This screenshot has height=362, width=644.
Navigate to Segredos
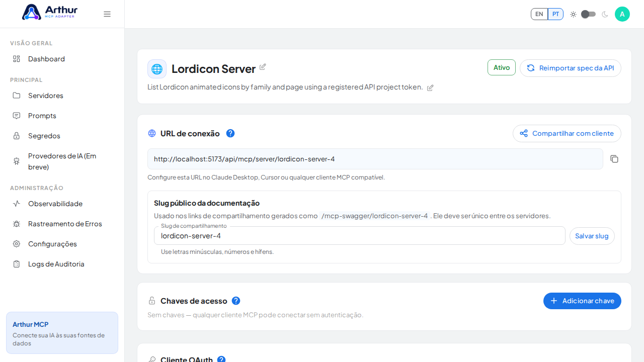point(62,136)
